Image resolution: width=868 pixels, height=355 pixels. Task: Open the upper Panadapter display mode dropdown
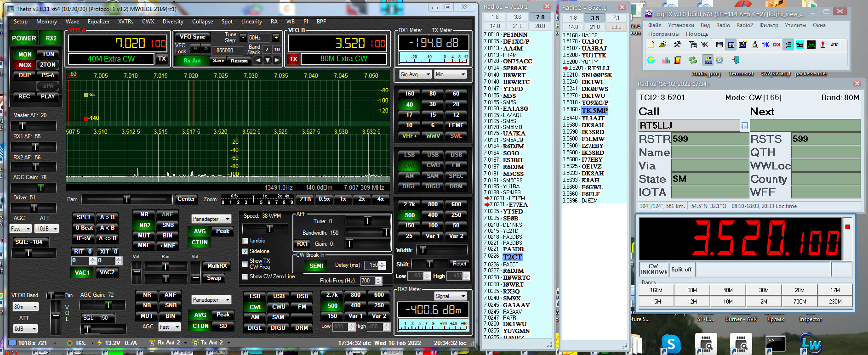click(x=211, y=219)
